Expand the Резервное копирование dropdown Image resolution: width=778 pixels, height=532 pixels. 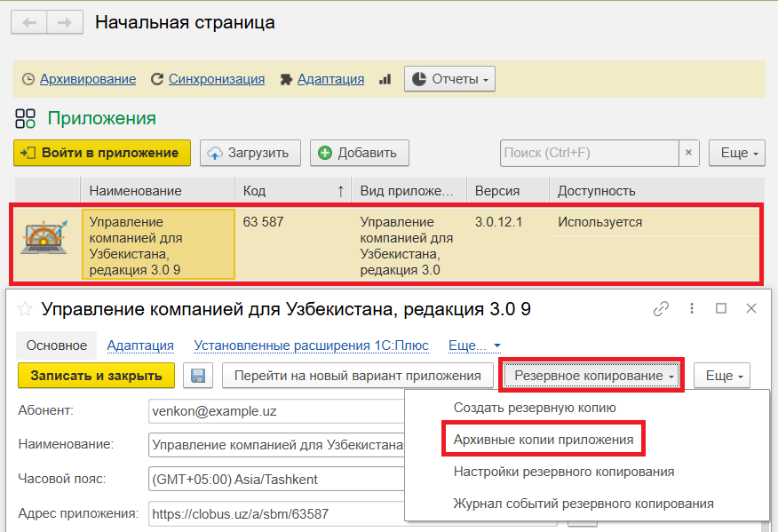point(591,376)
